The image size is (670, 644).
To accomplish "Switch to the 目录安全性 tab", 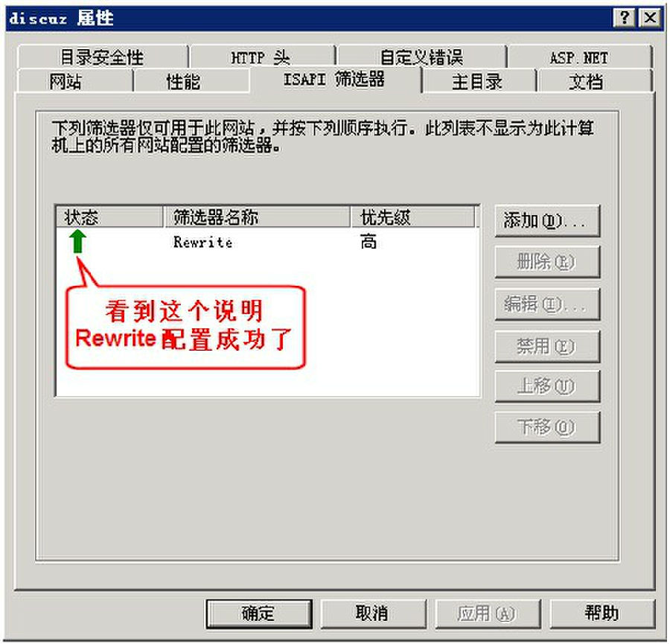I will click(102, 57).
